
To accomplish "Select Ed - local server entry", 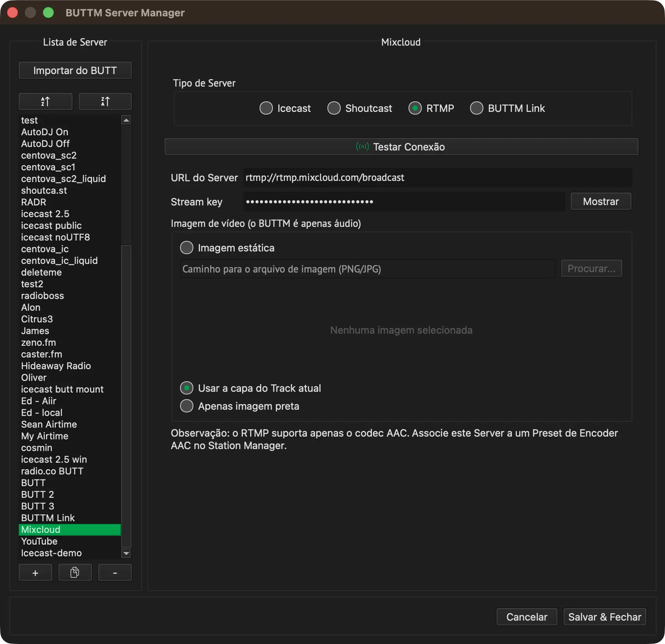I will (70, 412).
